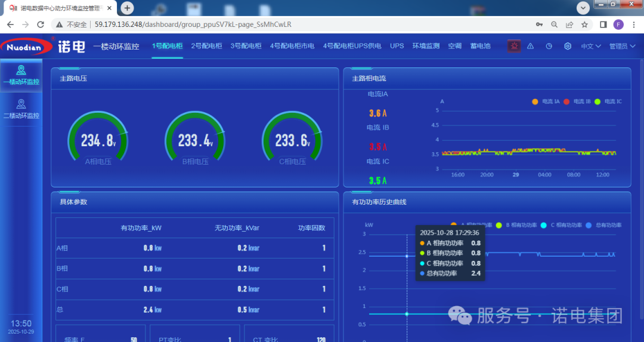Open the settings gear icon in header
The height and width of the screenshot is (342, 644).
[568, 46]
